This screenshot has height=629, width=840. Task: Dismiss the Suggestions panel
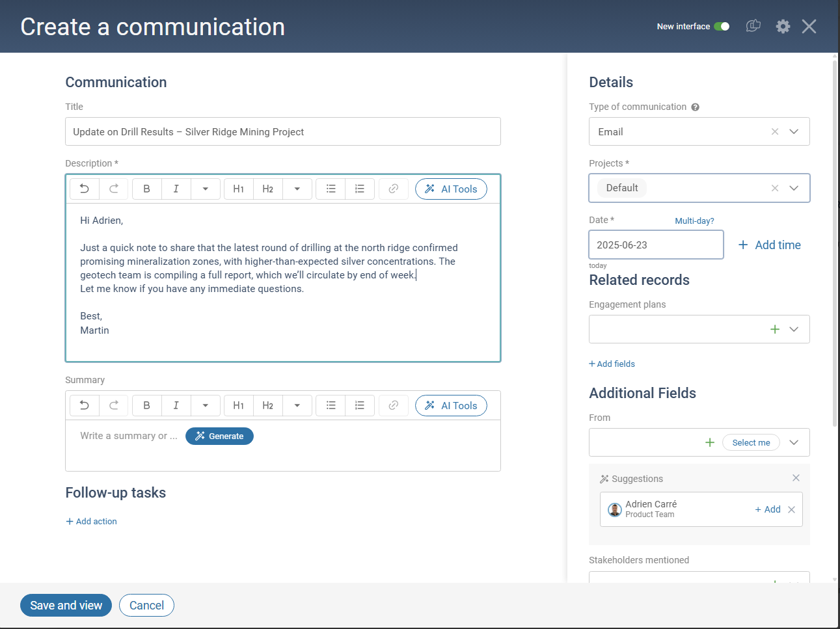pyautogui.click(x=796, y=478)
